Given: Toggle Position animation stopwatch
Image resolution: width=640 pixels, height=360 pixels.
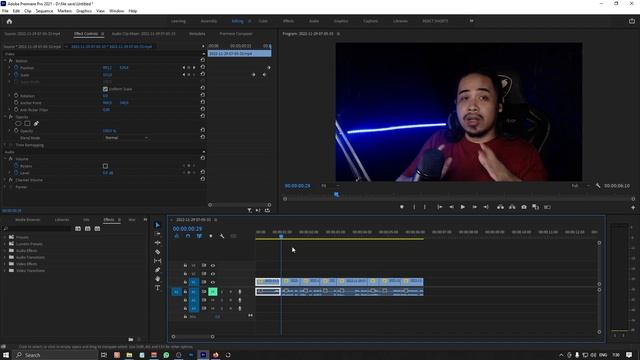Looking at the screenshot, I should (x=16, y=67).
